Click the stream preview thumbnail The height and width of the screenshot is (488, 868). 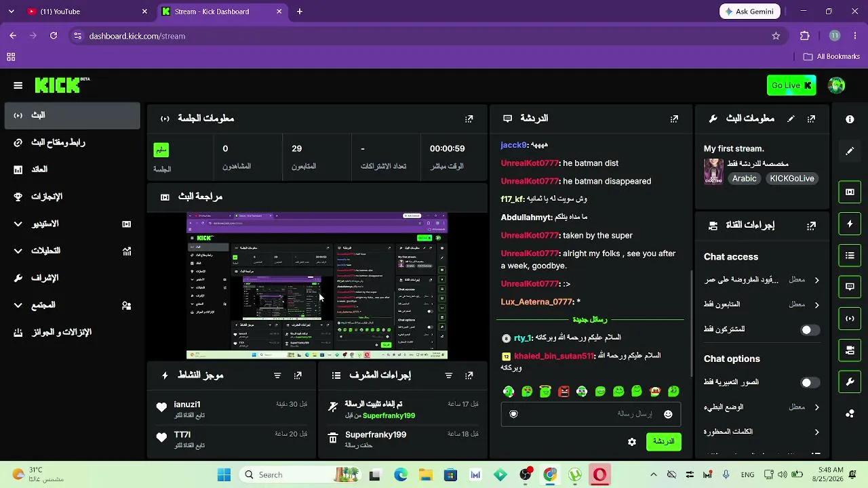[317, 286]
